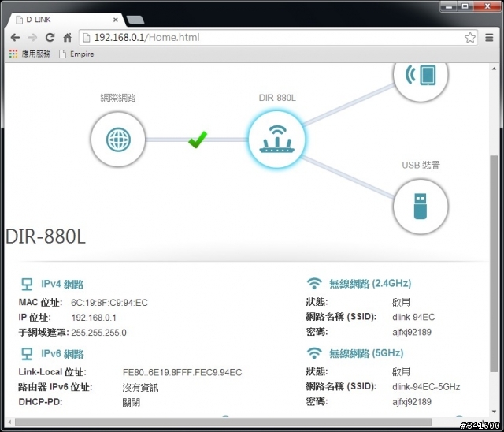
Task: Open the Chrome hamburger menu
Action: point(489,38)
